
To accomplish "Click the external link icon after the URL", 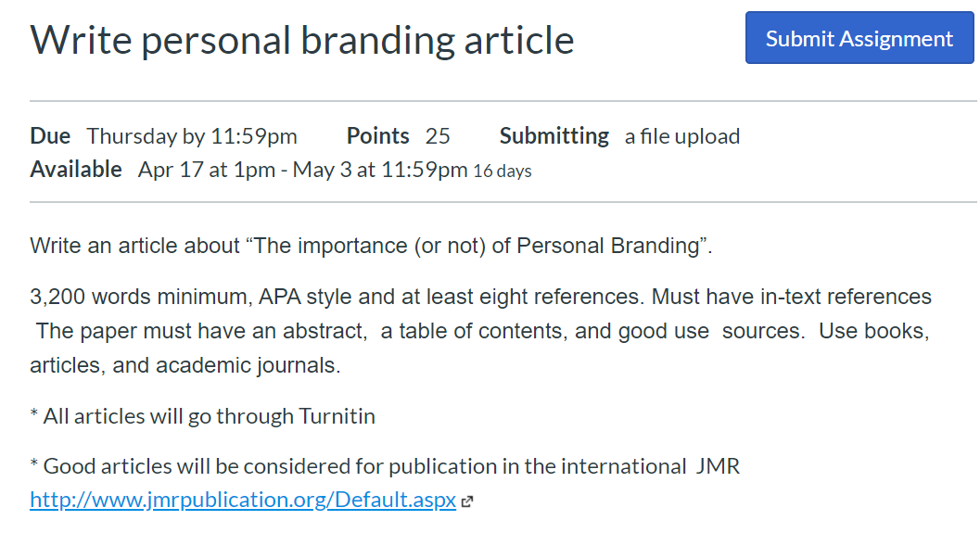I will point(467,501).
